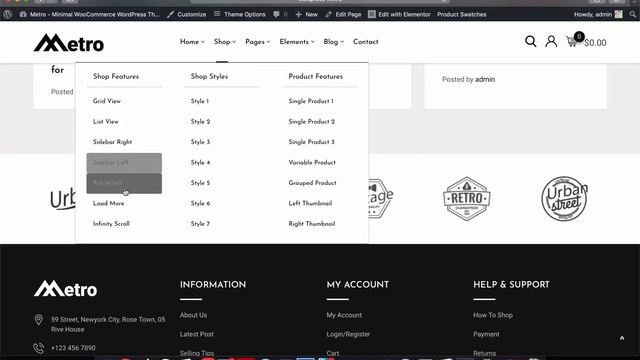Expand the Shop menu dropdown
This screenshot has width=640, height=360.
click(x=225, y=42)
